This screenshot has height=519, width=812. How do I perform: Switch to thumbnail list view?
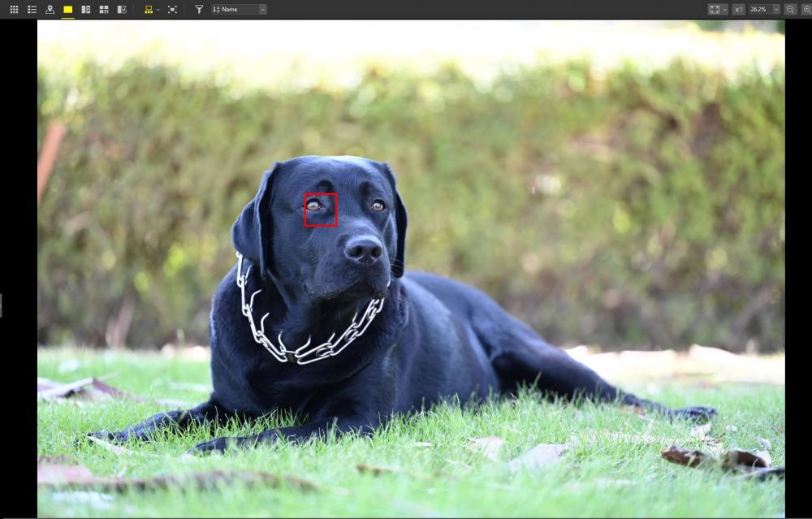(x=32, y=9)
